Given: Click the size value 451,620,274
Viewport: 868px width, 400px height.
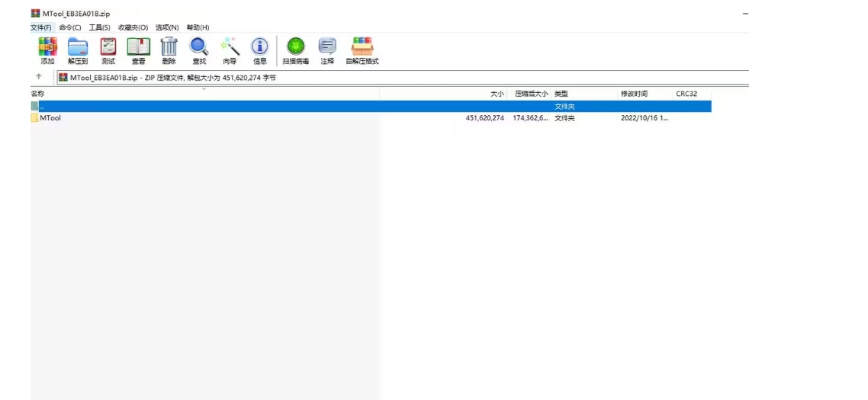Looking at the screenshot, I should click(485, 118).
